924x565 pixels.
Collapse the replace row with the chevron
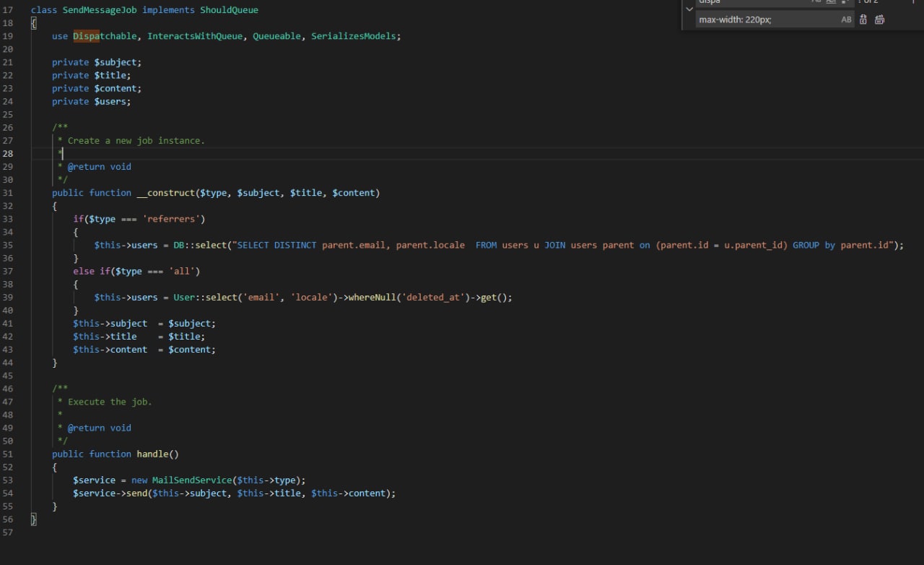click(x=689, y=10)
